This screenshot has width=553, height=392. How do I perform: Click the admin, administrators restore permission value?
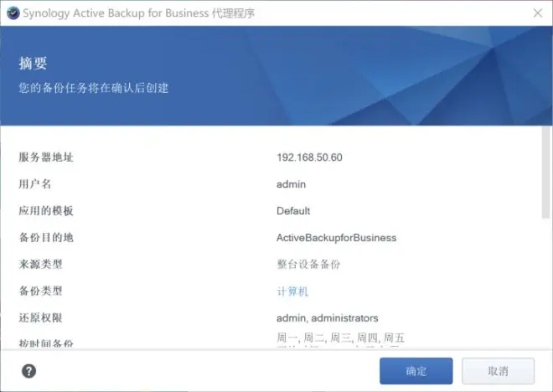click(x=328, y=318)
